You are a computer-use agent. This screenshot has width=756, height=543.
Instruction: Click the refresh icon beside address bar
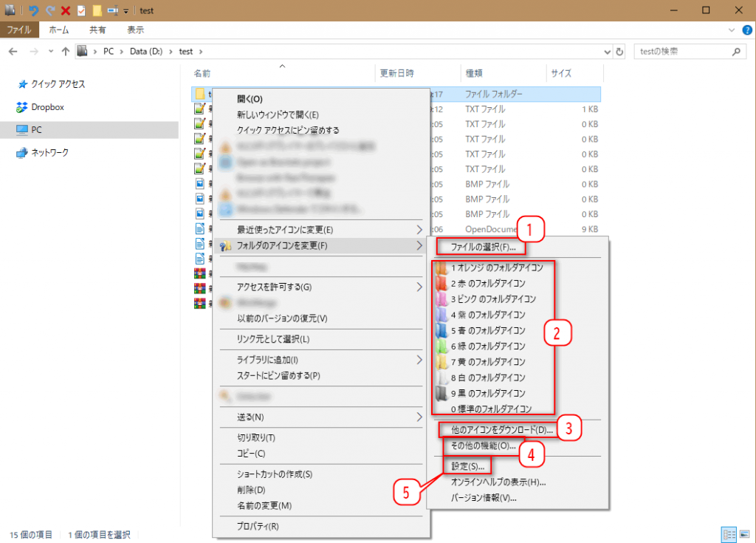619,52
